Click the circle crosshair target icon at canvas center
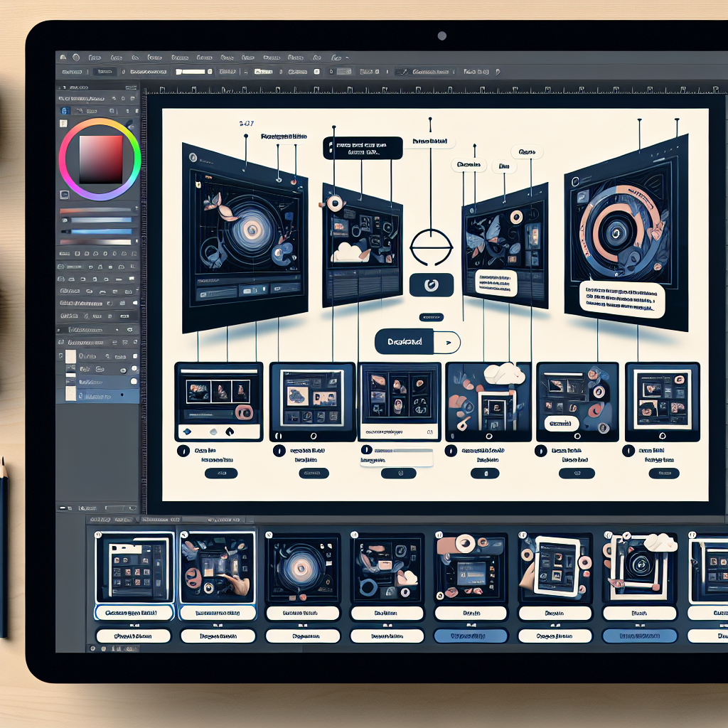The image size is (728, 728). tap(431, 247)
